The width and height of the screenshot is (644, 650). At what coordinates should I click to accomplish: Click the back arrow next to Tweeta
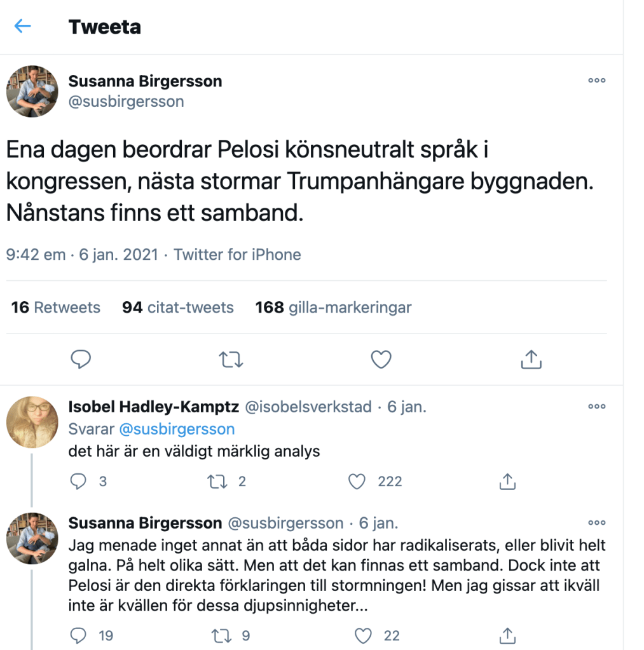point(23,27)
